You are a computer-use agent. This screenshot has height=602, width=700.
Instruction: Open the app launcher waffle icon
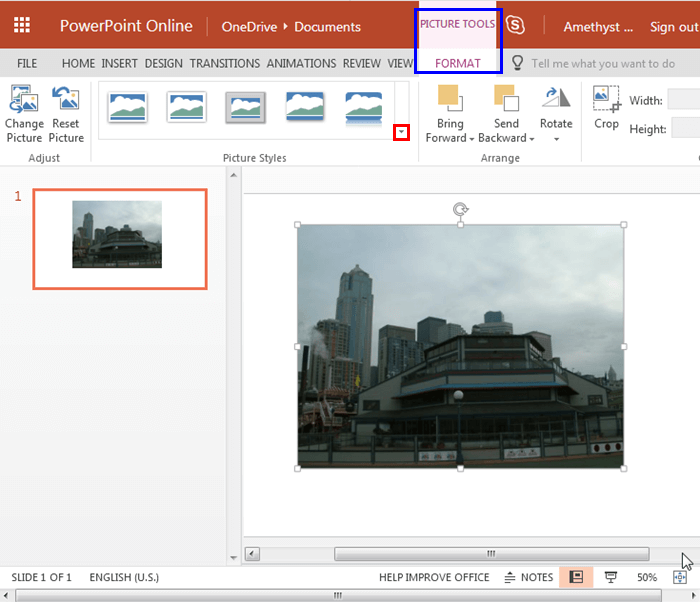click(x=21, y=26)
